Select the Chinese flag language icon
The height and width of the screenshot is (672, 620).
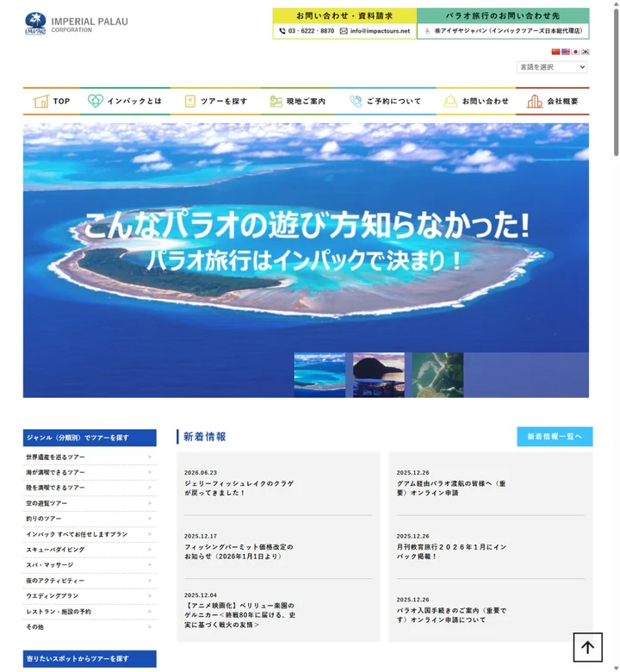tap(555, 52)
